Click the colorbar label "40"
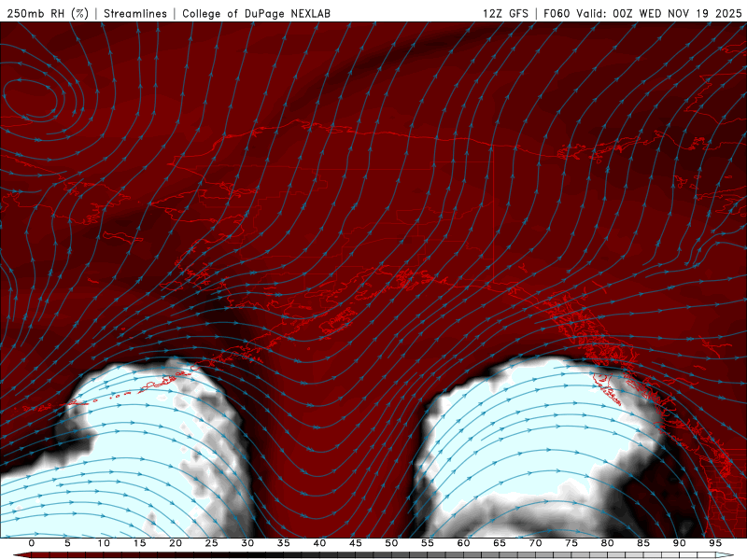 click(x=319, y=543)
